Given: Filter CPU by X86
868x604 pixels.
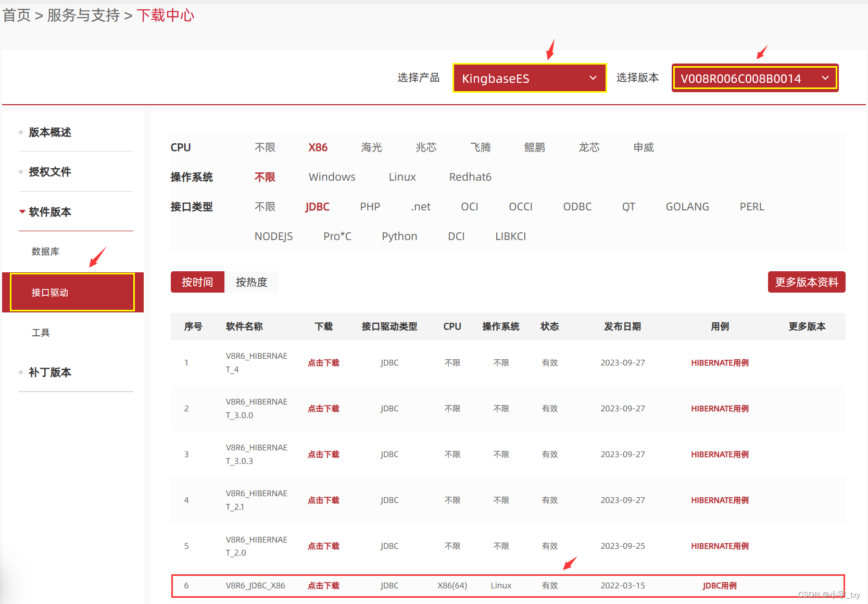Looking at the screenshot, I should tap(318, 147).
